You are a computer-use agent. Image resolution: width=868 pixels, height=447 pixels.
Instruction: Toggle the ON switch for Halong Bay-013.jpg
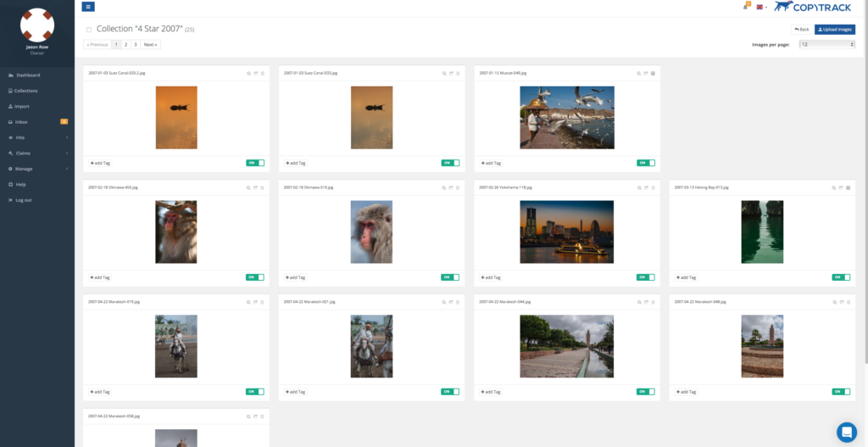[x=841, y=277]
